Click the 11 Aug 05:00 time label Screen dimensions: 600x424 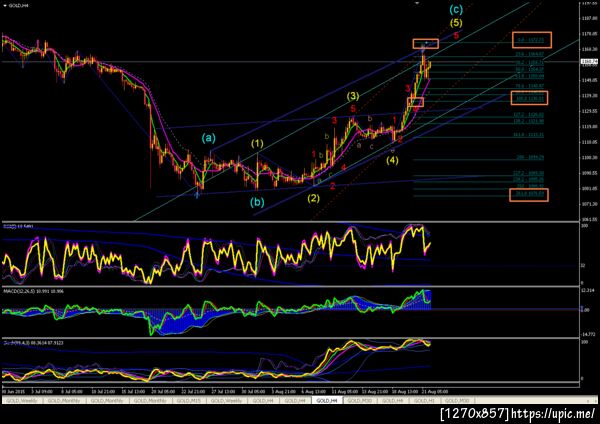pyautogui.click(x=345, y=392)
